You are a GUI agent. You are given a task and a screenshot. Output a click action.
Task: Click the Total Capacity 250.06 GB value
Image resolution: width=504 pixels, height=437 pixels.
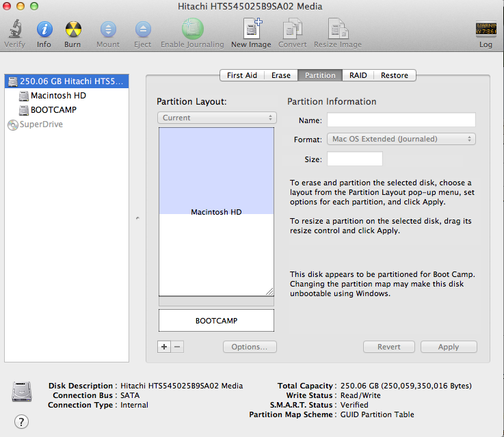[406, 386]
